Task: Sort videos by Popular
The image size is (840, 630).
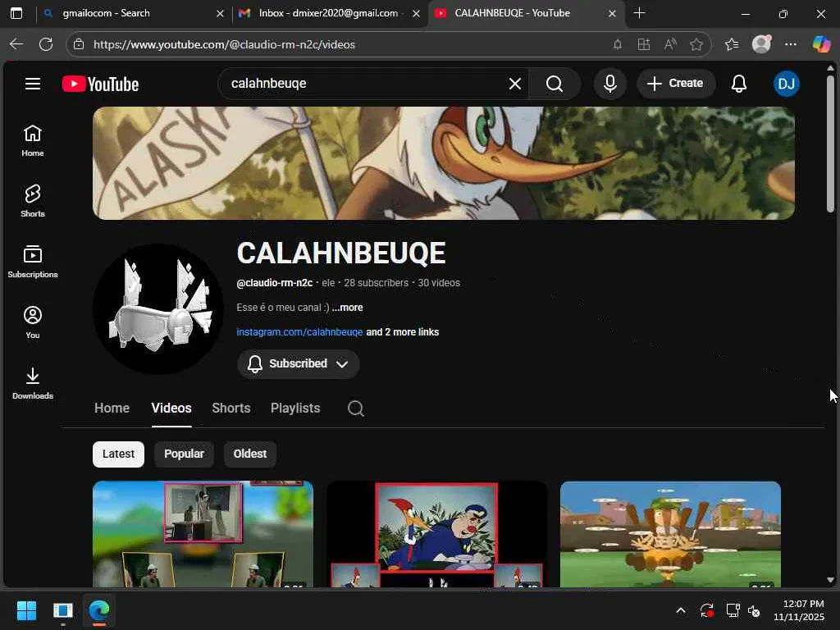Action: tap(184, 454)
